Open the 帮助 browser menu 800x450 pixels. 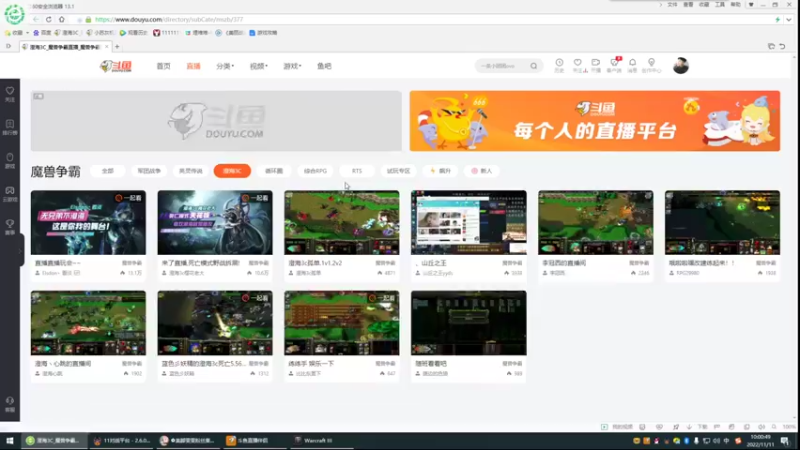click(736, 5)
